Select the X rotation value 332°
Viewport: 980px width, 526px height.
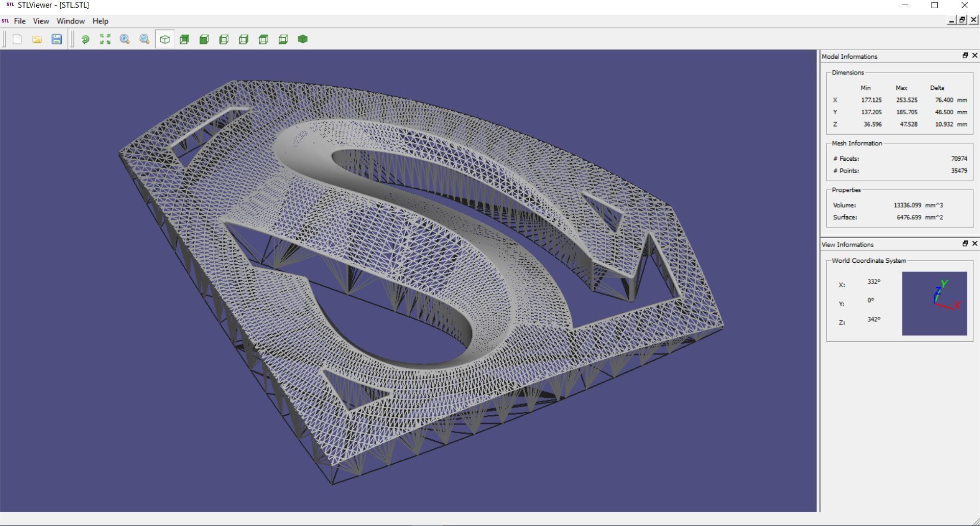coord(874,282)
